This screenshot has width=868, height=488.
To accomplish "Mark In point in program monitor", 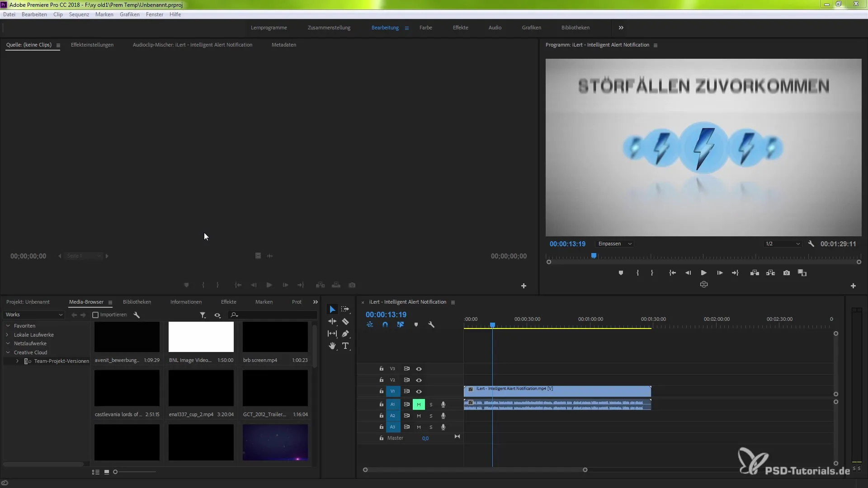I will pos(637,273).
